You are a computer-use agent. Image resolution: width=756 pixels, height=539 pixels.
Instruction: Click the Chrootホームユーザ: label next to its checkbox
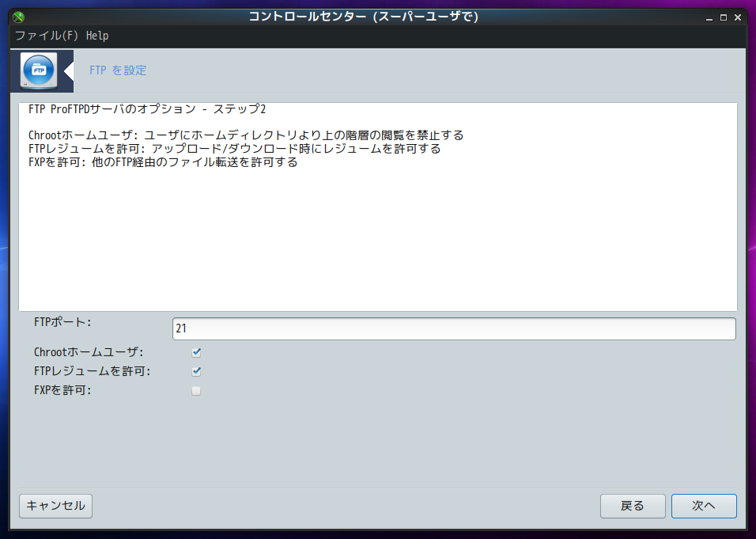(89, 352)
